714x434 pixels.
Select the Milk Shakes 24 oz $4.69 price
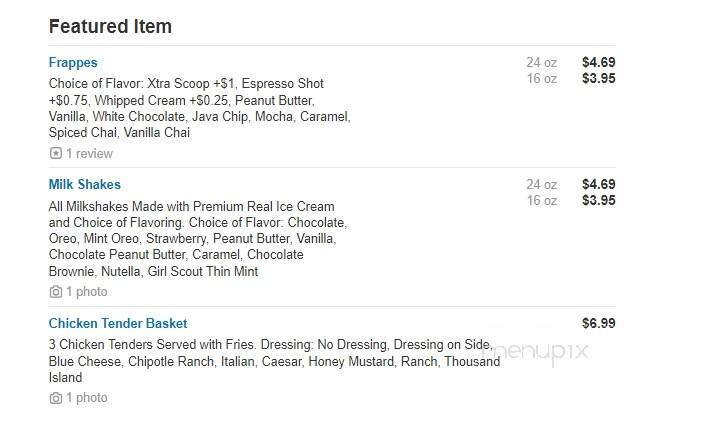tap(598, 184)
